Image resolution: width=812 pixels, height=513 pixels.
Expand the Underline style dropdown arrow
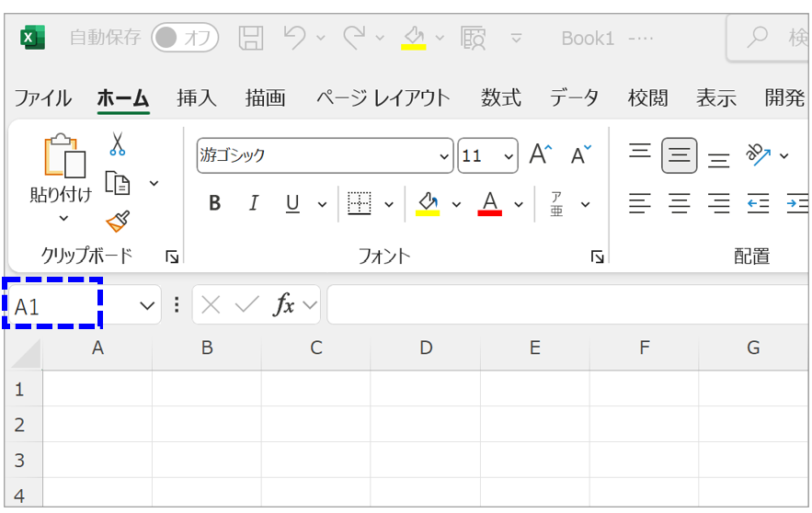(322, 204)
